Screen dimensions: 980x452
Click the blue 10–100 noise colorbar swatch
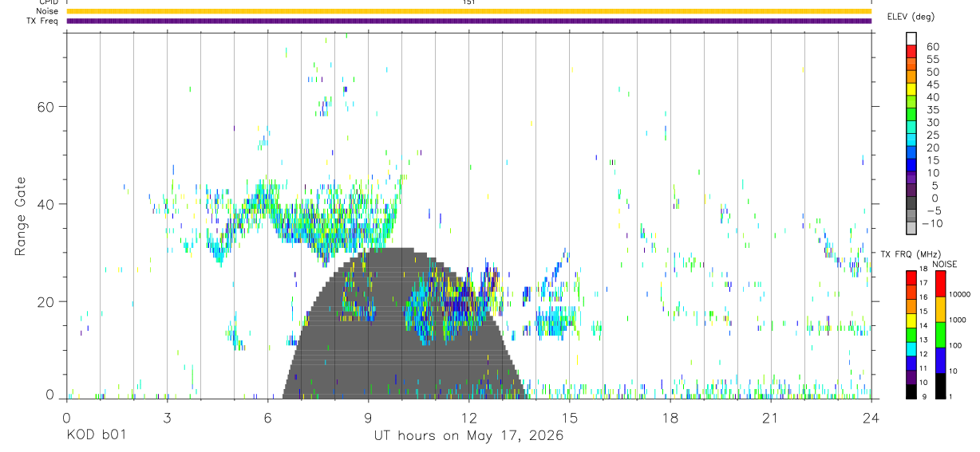point(939,360)
